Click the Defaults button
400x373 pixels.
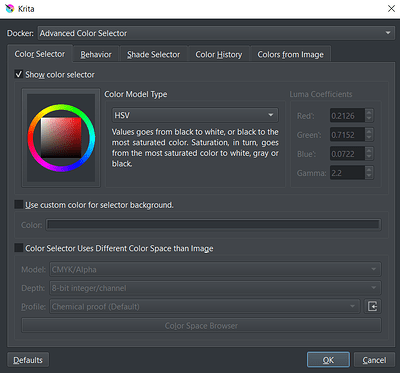(x=28, y=360)
